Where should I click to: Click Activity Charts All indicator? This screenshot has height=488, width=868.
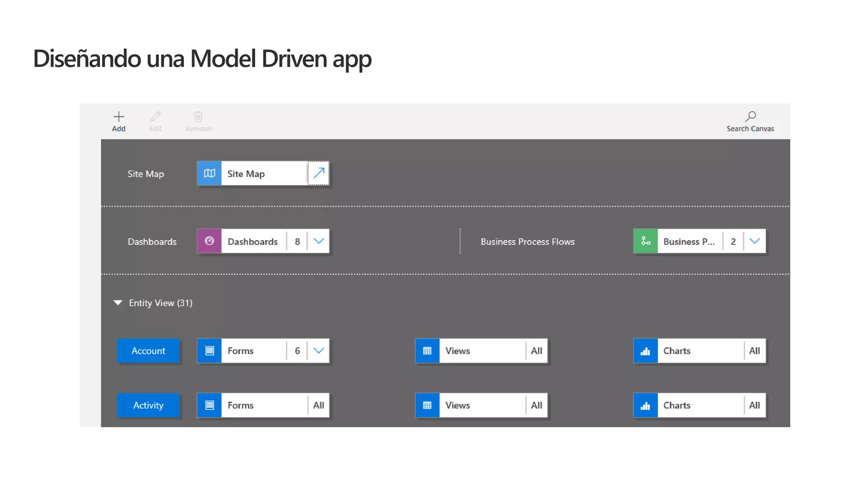[x=754, y=405]
